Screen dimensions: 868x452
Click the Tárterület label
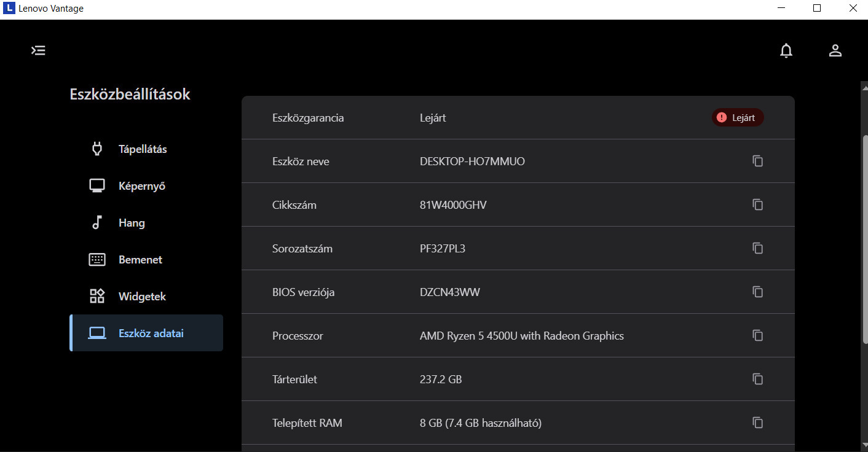tap(294, 380)
